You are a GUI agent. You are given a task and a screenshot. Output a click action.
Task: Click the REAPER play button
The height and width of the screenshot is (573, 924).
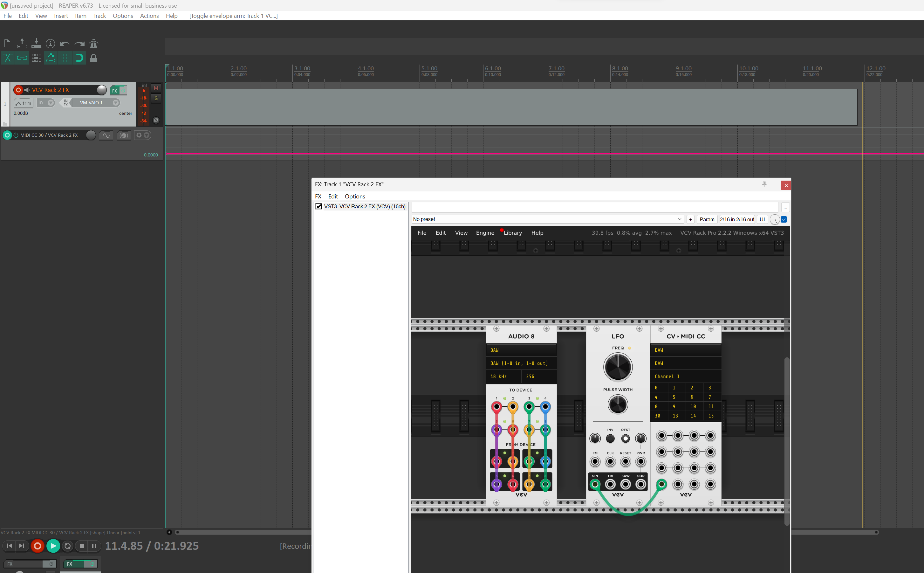tap(53, 546)
